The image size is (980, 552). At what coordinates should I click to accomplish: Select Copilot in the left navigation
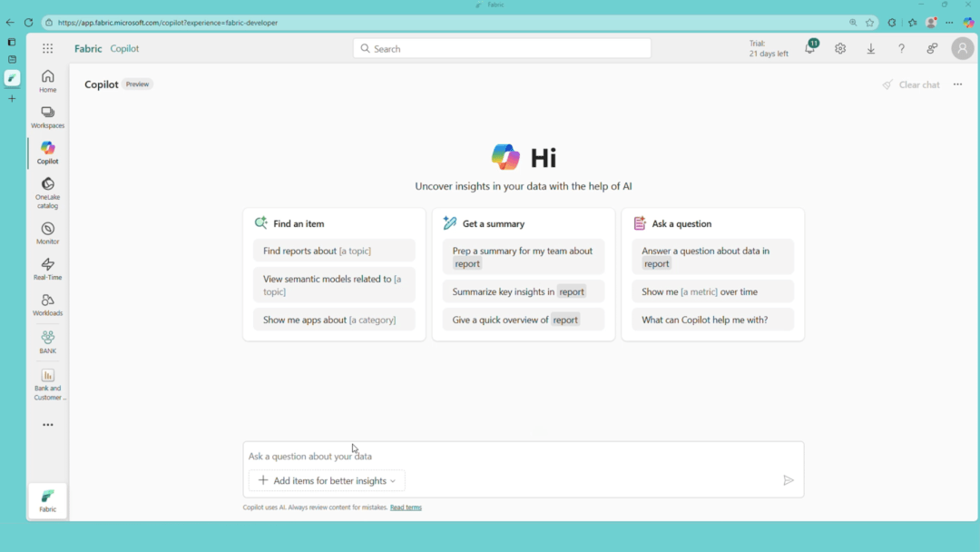(x=47, y=153)
